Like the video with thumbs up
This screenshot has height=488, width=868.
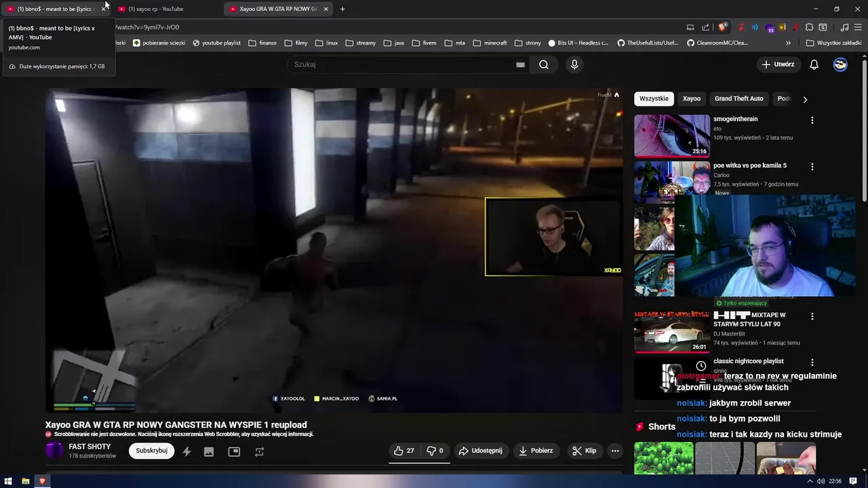point(404,451)
